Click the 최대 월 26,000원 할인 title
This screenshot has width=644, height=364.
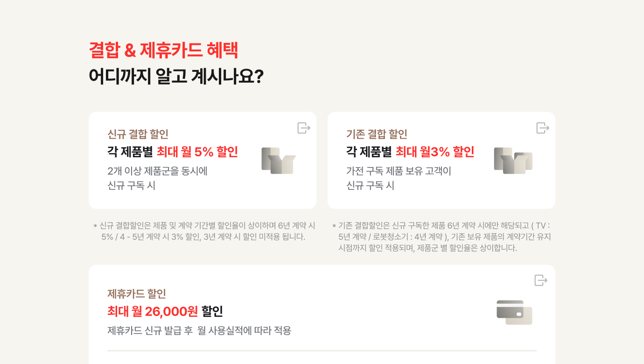click(x=165, y=311)
